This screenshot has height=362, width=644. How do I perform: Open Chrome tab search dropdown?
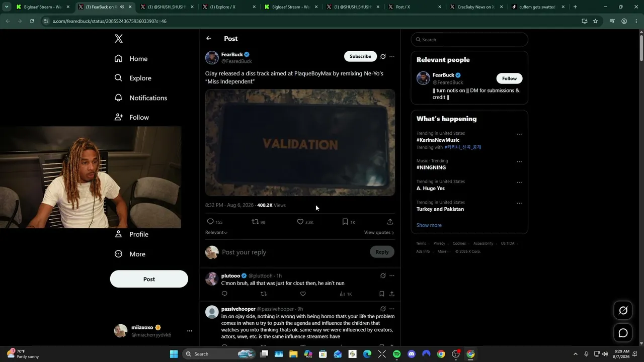pos(7,7)
